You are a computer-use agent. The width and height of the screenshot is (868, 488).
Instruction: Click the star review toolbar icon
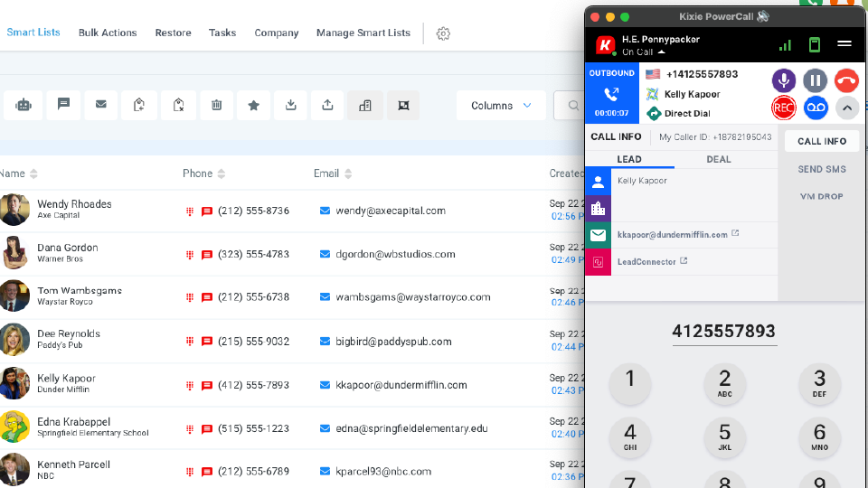pos(253,105)
